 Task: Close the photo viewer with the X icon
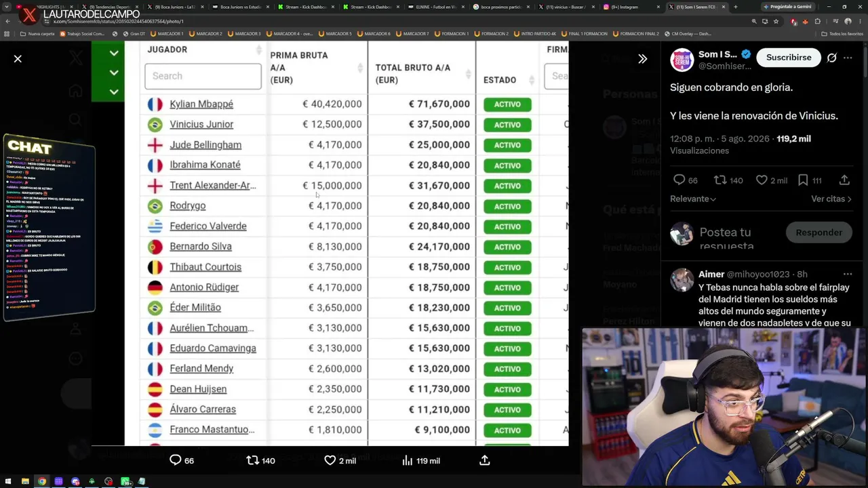[18, 59]
